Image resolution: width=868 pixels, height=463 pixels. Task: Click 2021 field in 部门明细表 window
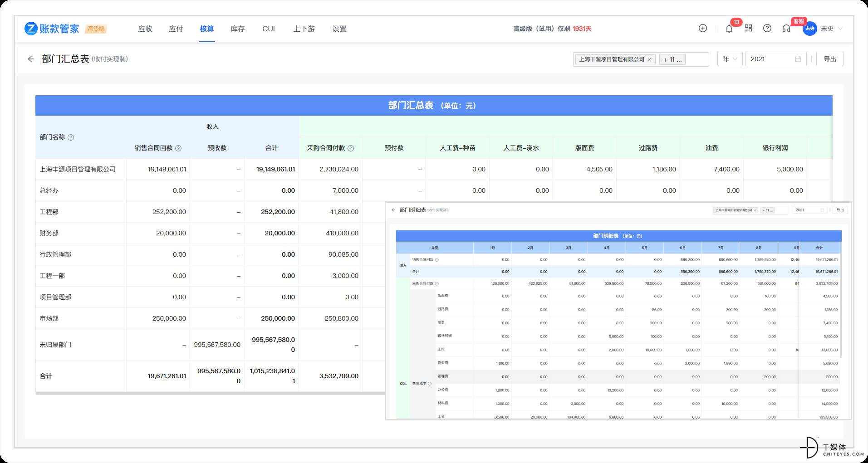coord(809,210)
